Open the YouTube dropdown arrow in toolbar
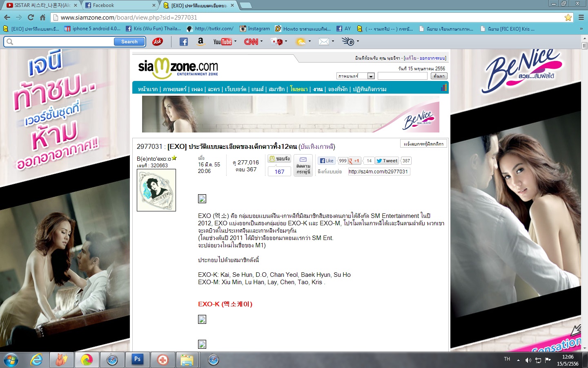 pos(235,41)
